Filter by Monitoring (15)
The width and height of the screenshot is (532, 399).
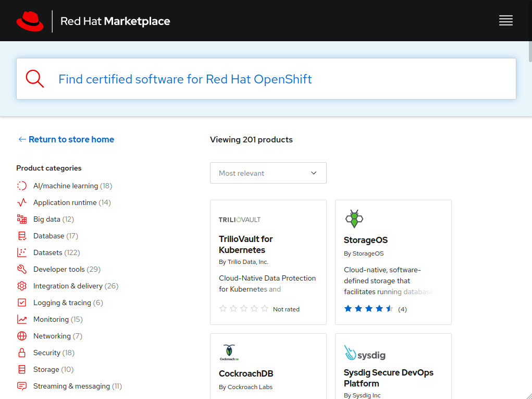[58, 319]
